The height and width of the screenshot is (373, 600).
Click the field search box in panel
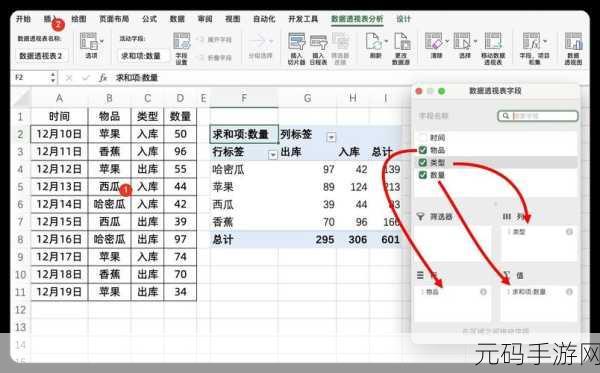pyautogui.click(x=538, y=116)
